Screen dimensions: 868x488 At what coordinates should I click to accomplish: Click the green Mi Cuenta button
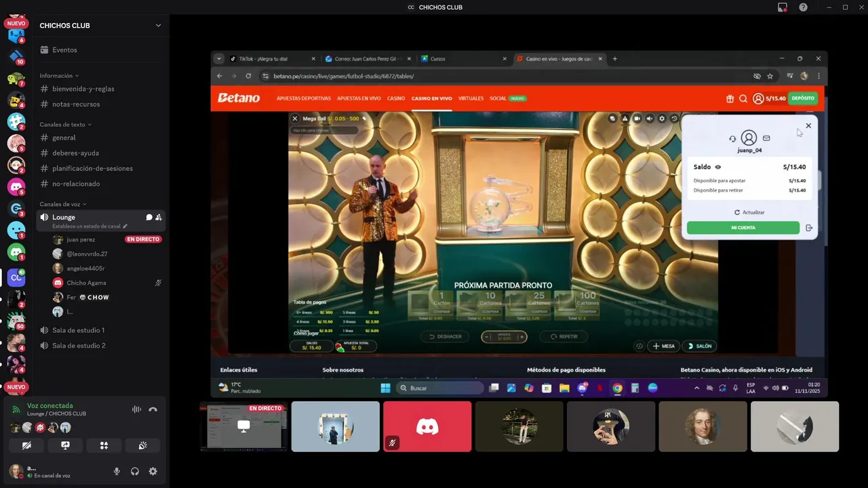click(x=743, y=228)
